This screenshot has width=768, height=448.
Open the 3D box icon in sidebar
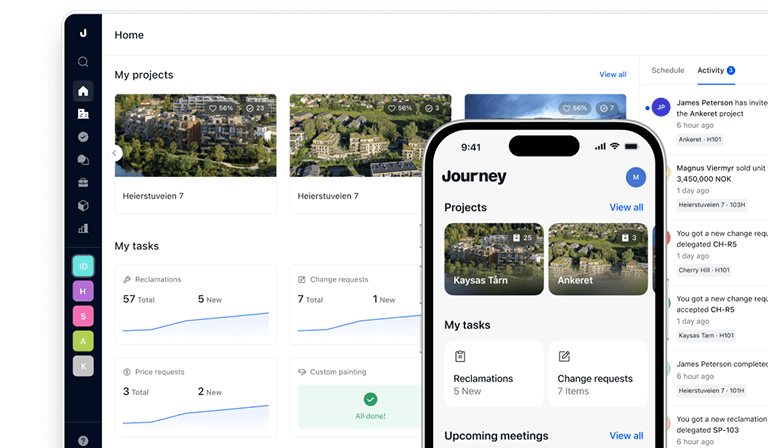point(83,206)
